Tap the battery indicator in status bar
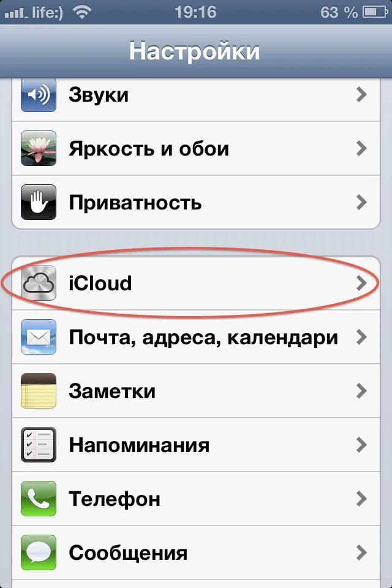 (x=375, y=12)
